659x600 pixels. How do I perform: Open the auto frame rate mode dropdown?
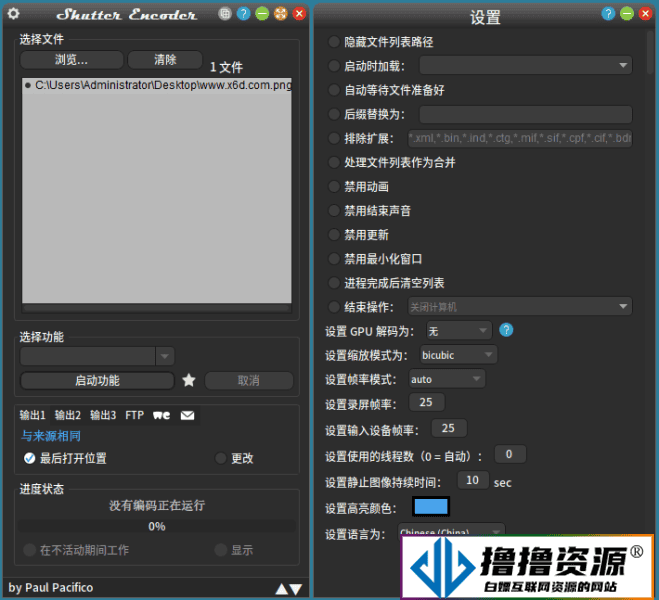[447, 379]
